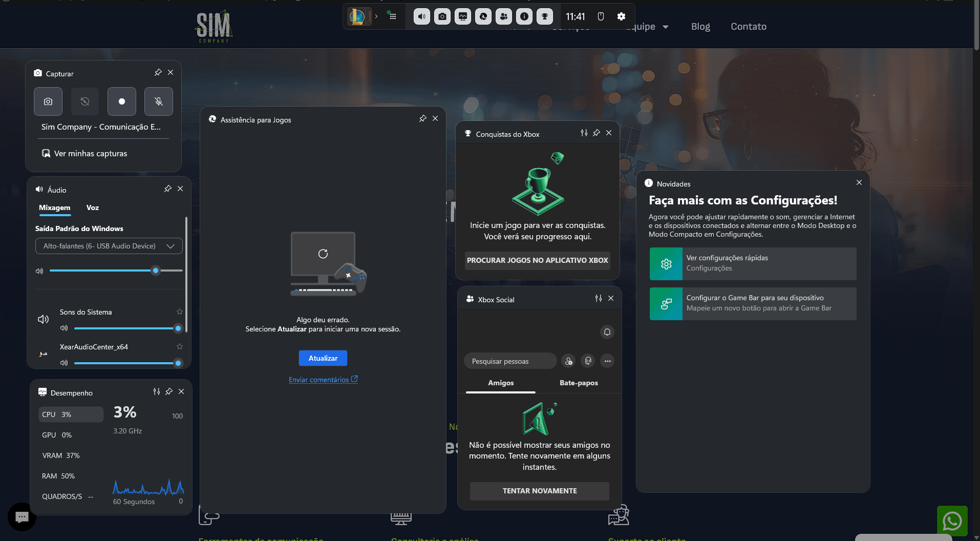
Task: Click the Xbox Social notifications bell
Action: point(607,332)
